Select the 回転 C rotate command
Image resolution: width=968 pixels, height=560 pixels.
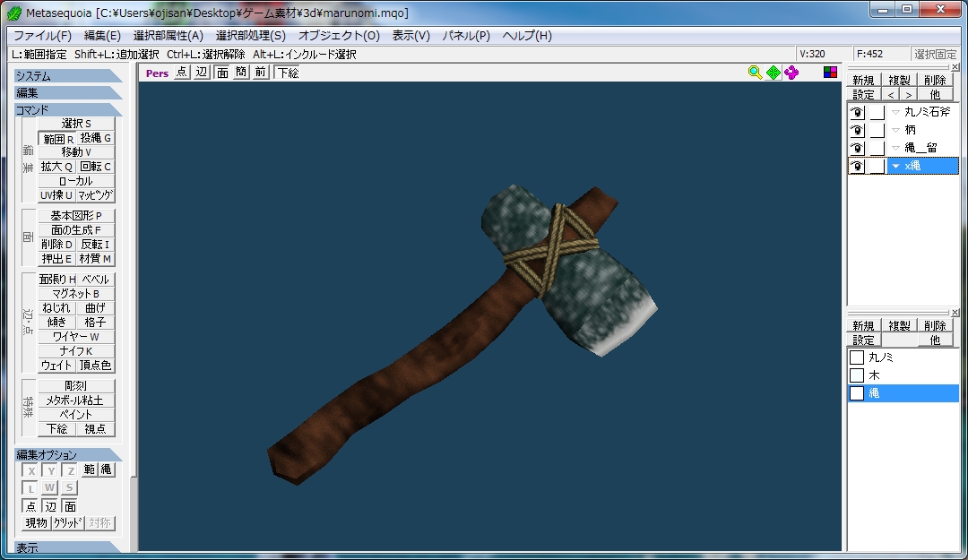click(x=96, y=167)
